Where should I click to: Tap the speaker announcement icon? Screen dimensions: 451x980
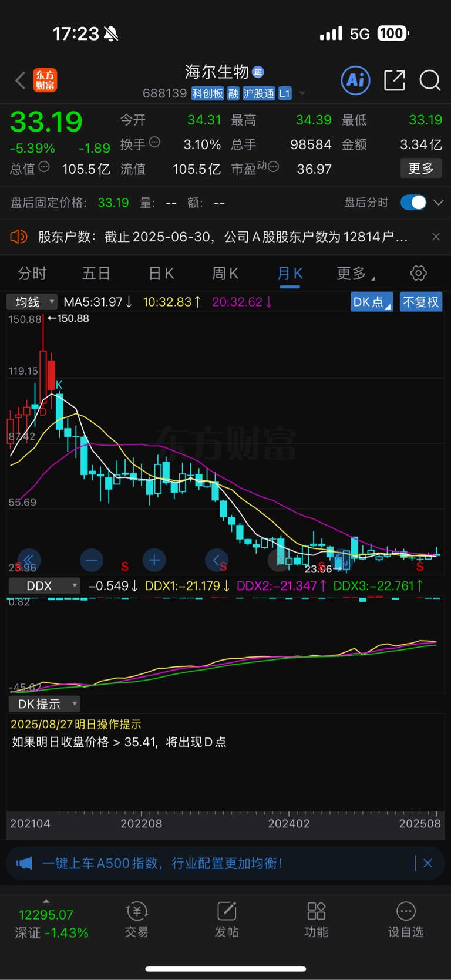19,237
